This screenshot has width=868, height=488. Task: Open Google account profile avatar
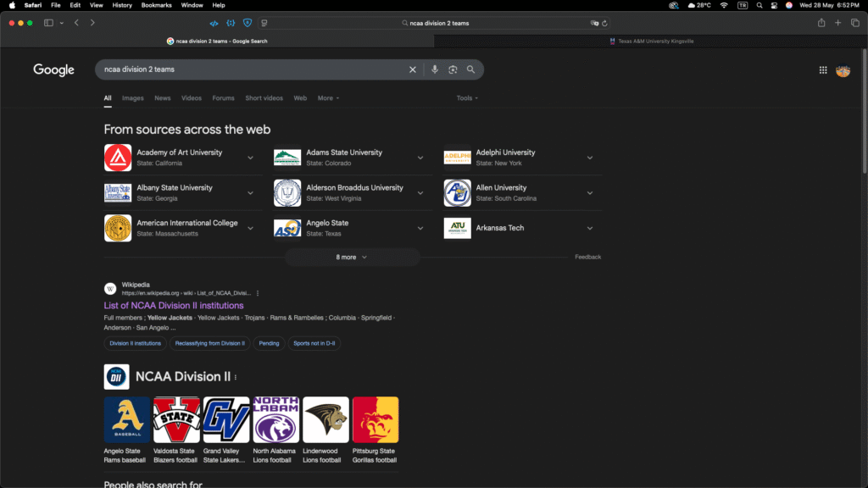click(843, 70)
